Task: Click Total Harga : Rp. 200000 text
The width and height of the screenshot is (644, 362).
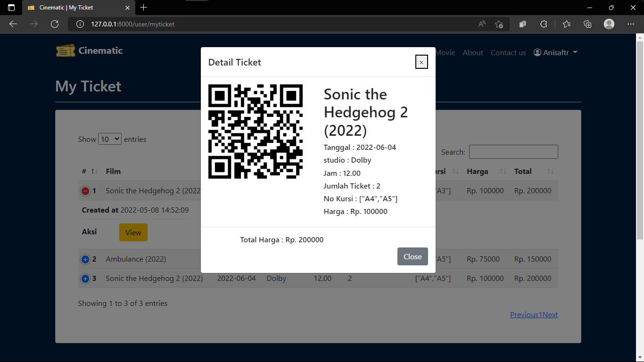Action: (x=282, y=239)
